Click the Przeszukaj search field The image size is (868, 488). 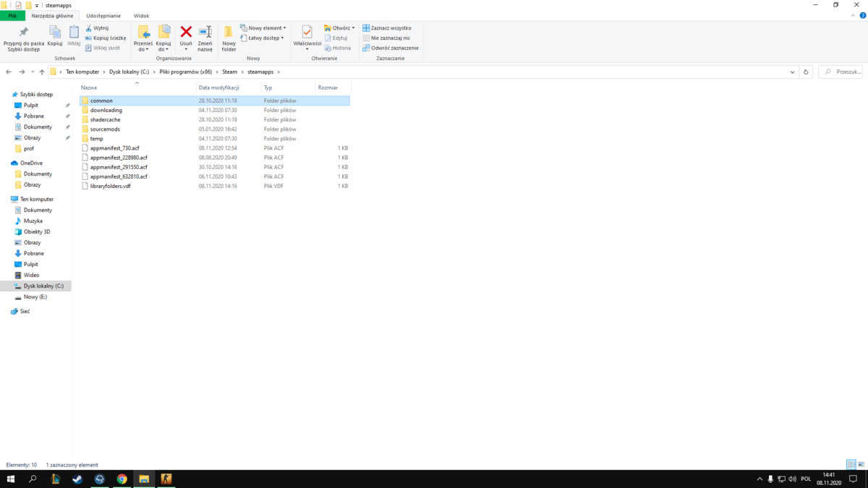(841, 72)
